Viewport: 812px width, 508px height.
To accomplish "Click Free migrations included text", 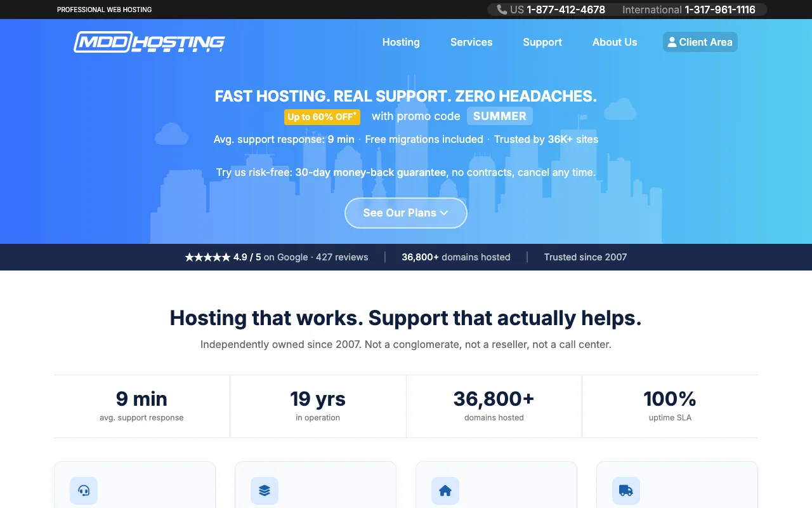I will (424, 139).
